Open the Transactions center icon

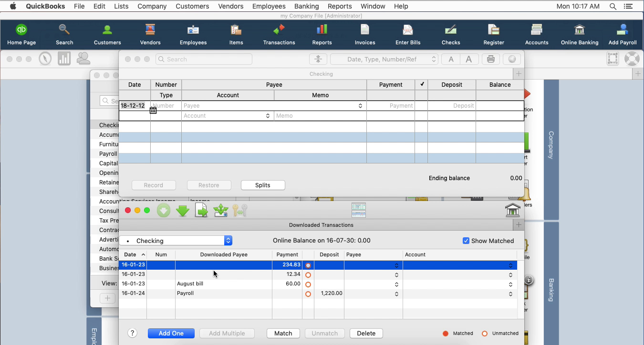point(279,34)
